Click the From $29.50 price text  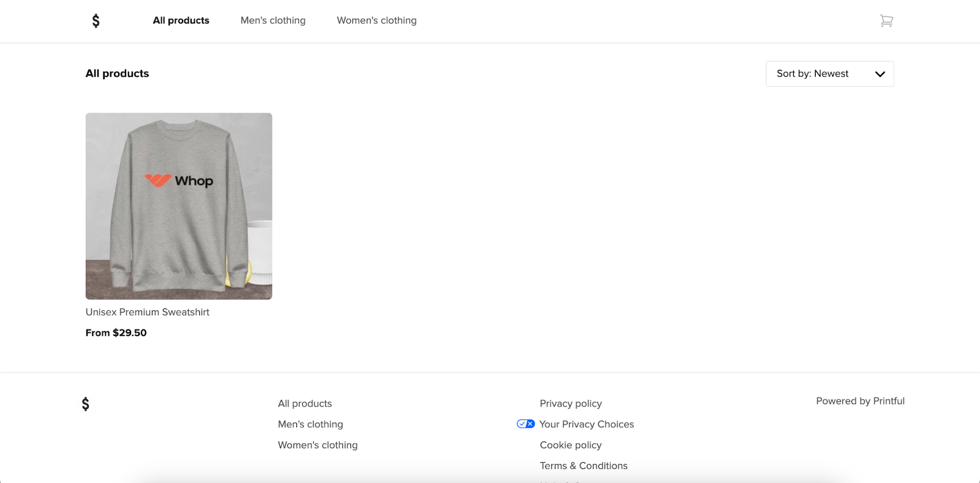116,333
